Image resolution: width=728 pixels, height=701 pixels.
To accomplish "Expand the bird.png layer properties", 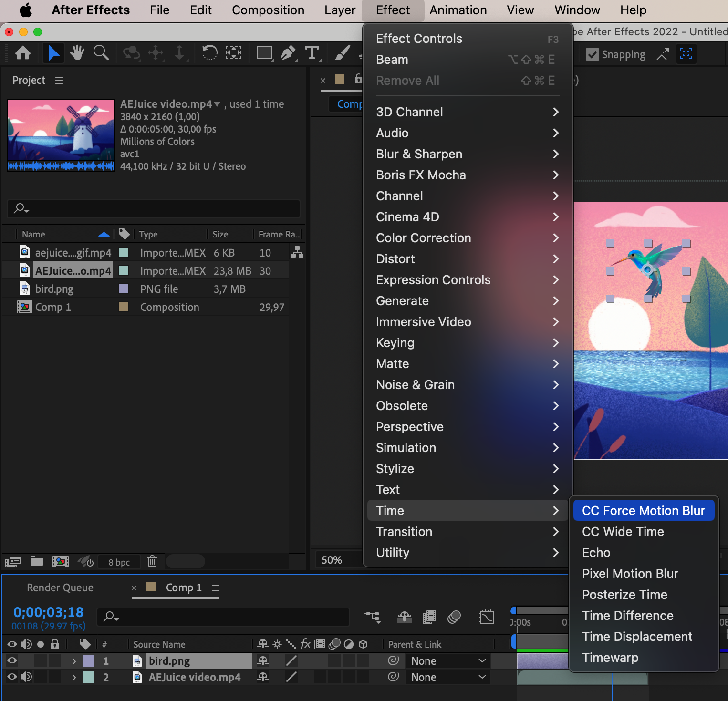I will coord(73,661).
